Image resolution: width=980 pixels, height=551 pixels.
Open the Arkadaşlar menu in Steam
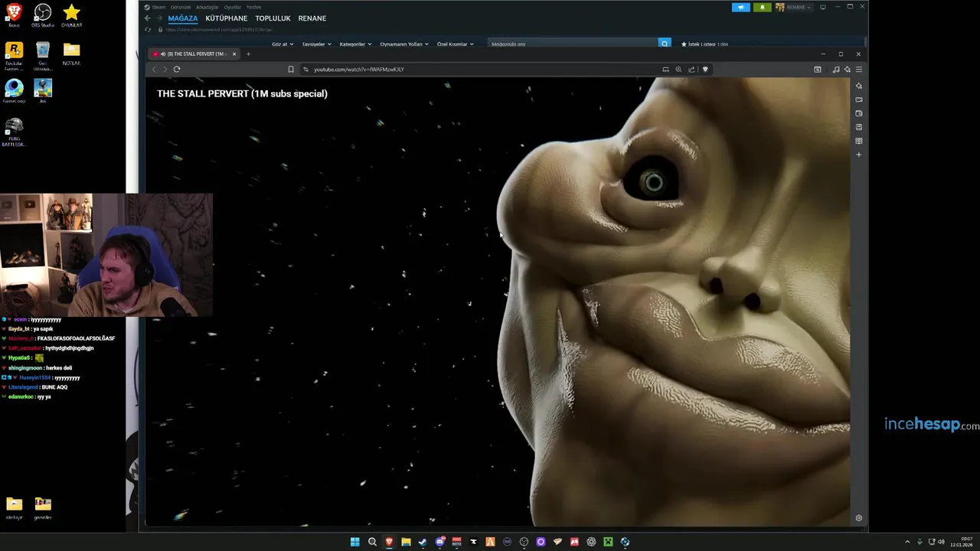(x=207, y=7)
